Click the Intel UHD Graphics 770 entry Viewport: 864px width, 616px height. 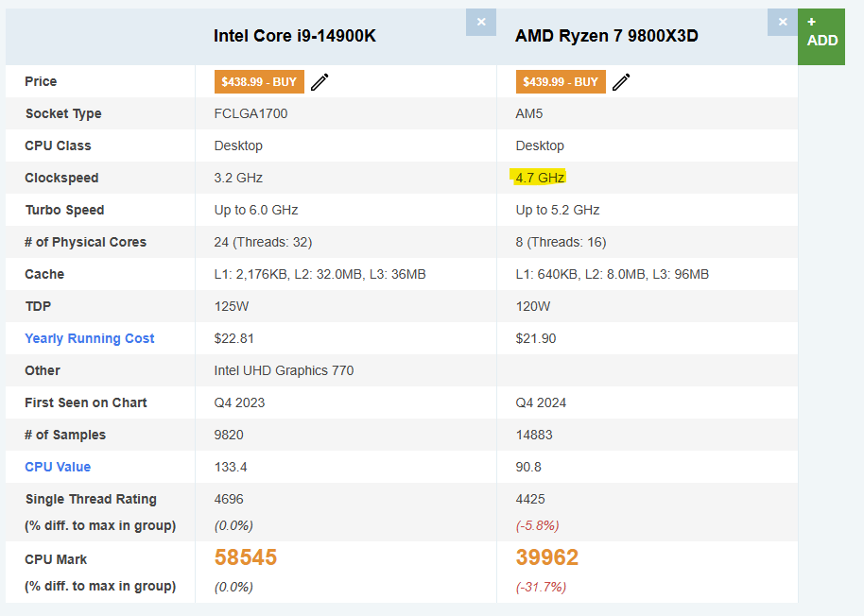tap(284, 370)
